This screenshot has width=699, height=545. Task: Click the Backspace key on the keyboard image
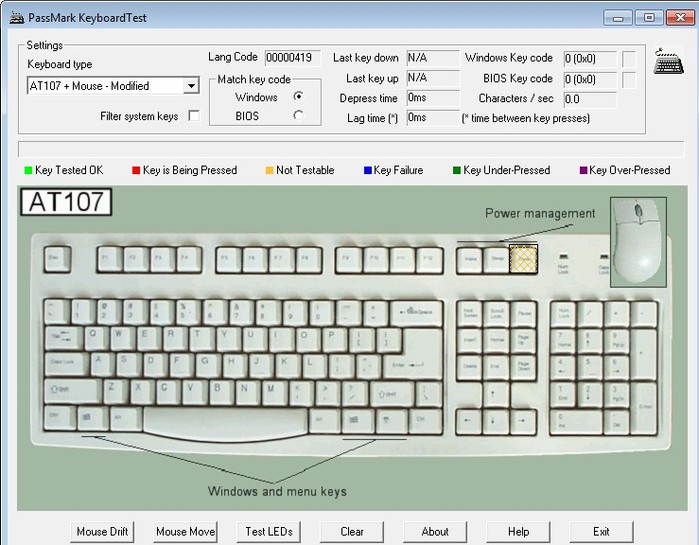click(x=416, y=313)
